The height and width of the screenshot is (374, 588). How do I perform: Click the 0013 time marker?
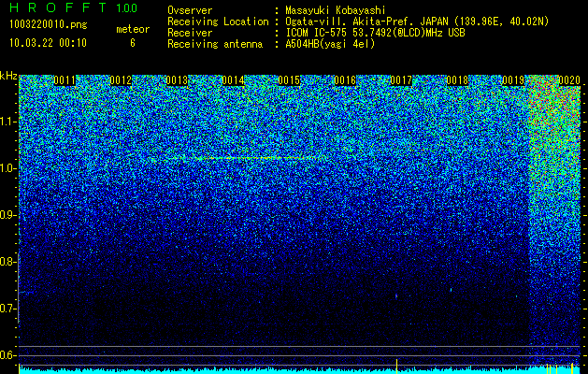[x=177, y=80]
